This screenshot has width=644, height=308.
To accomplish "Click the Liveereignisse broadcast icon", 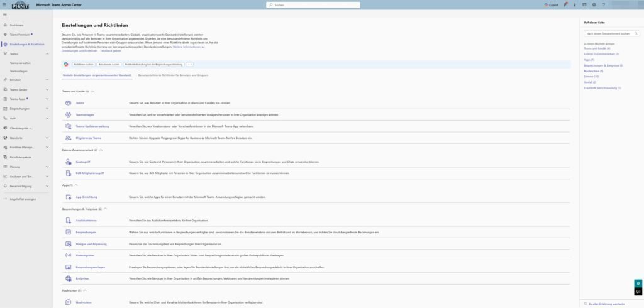I will (69, 255).
